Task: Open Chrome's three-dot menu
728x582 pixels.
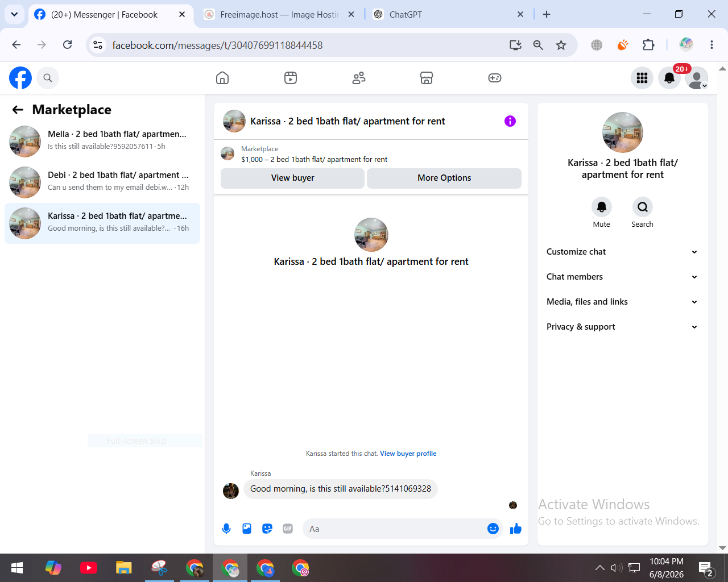Action: point(712,45)
